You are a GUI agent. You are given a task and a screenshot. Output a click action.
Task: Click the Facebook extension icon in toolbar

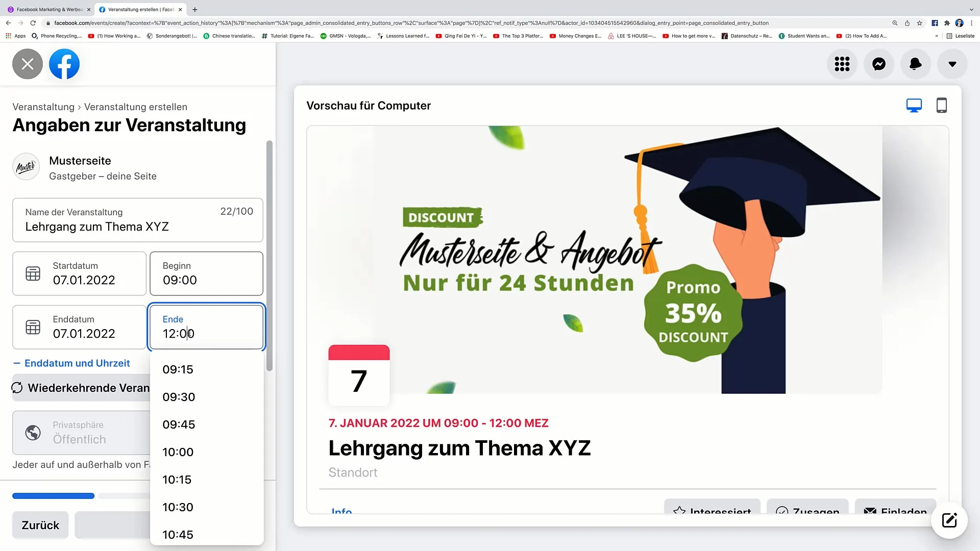click(x=935, y=23)
